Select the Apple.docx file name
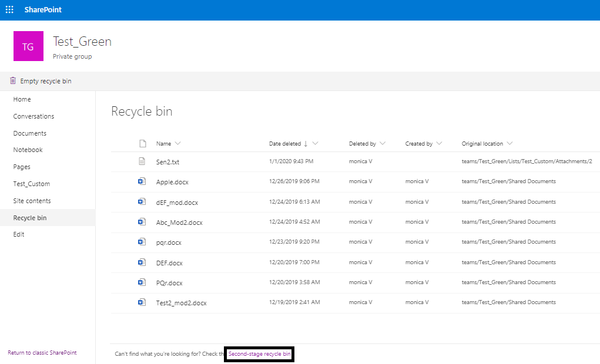 point(172,182)
